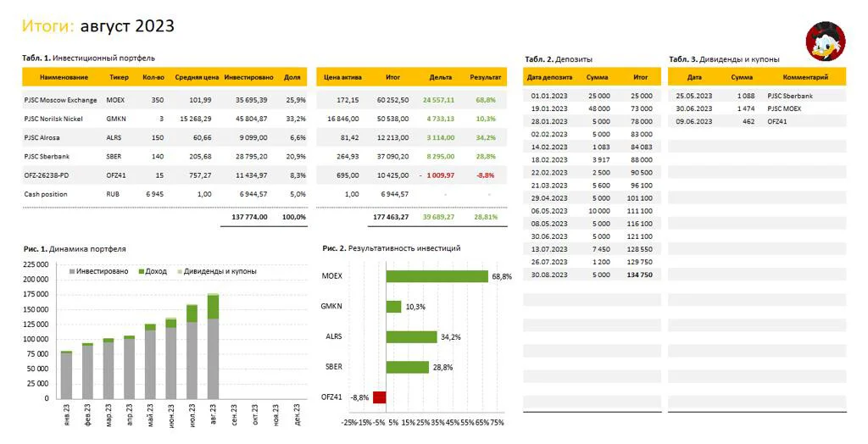Click the GMKN ticker cell
The image size is (868, 444).
pos(116,119)
